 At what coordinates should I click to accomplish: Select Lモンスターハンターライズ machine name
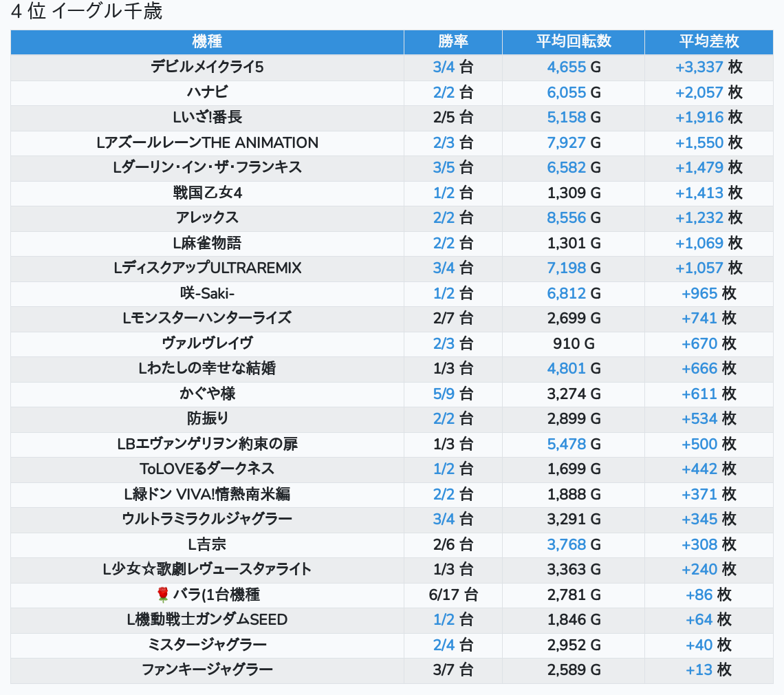coord(207,318)
